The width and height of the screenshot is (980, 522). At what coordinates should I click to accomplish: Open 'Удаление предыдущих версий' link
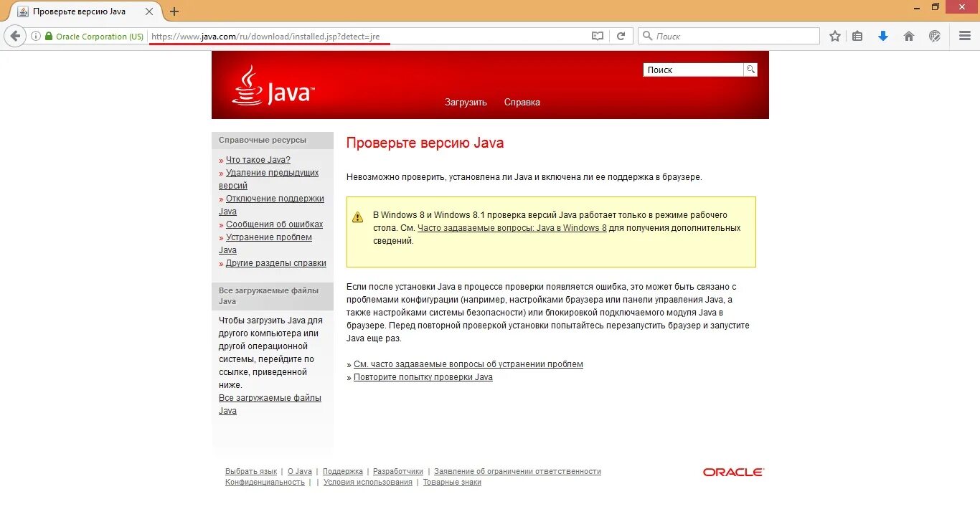[269, 179]
